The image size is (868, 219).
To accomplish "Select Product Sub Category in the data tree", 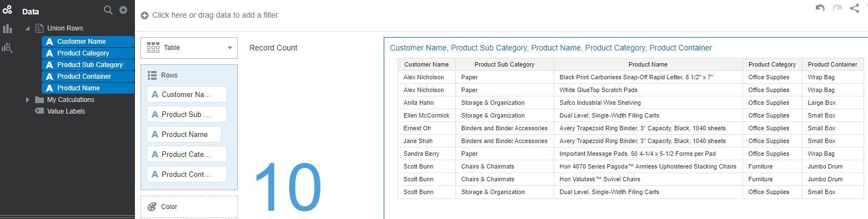I will (88, 65).
